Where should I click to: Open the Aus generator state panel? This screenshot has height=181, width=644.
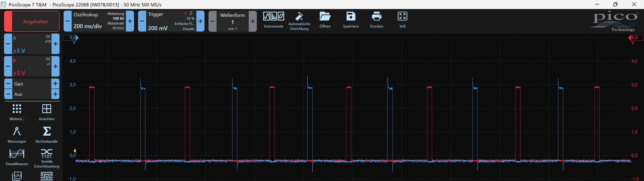pyautogui.click(x=31, y=94)
